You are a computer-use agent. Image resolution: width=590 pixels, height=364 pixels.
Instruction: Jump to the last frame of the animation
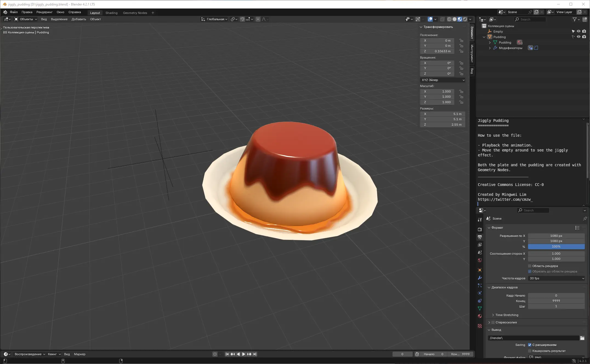coord(255,354)
